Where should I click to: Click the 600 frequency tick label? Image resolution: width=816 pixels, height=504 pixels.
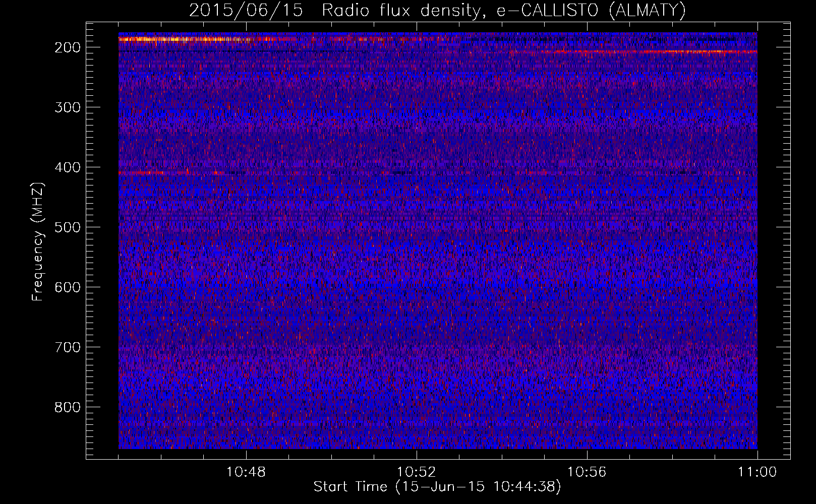click(67, 287)
